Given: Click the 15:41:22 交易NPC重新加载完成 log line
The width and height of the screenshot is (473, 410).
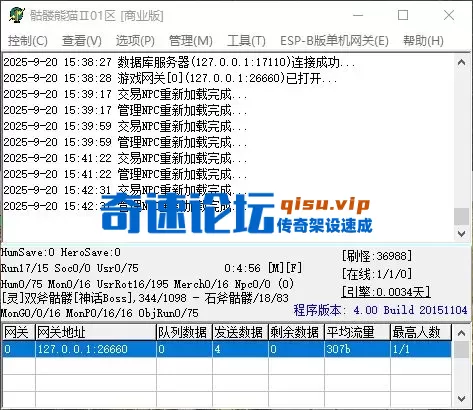Looking at the screenshot, I should click(125, 158).
